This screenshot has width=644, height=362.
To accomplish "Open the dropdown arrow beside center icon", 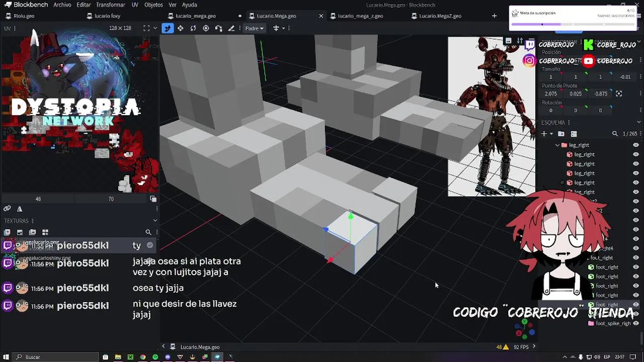I will 284,28.
